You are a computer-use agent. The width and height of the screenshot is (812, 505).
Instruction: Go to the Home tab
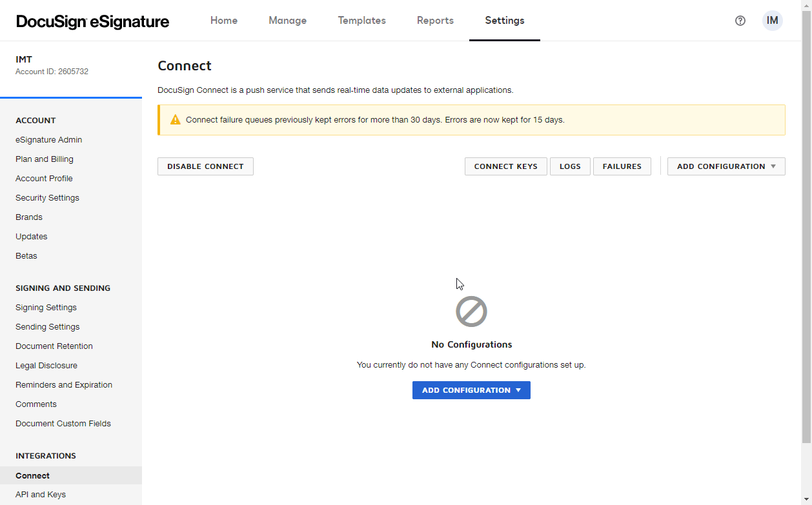(224, 21)
